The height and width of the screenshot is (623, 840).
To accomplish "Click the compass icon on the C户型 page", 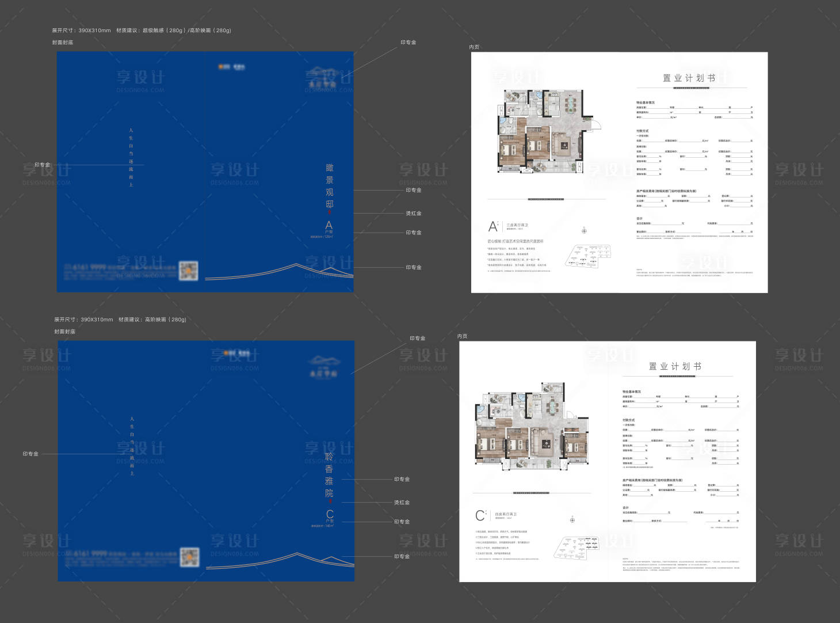I will [x=572, y=520].
